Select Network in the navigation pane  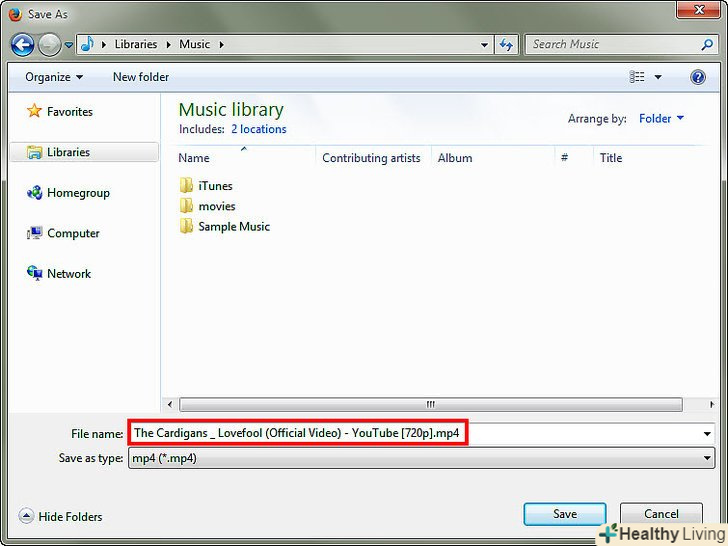coord(69,273)
